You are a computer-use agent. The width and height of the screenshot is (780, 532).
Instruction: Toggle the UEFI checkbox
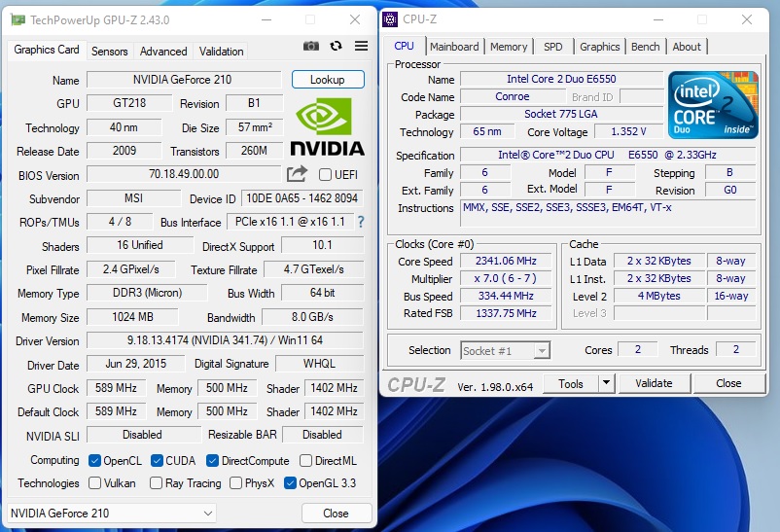(x=326, y=175)
